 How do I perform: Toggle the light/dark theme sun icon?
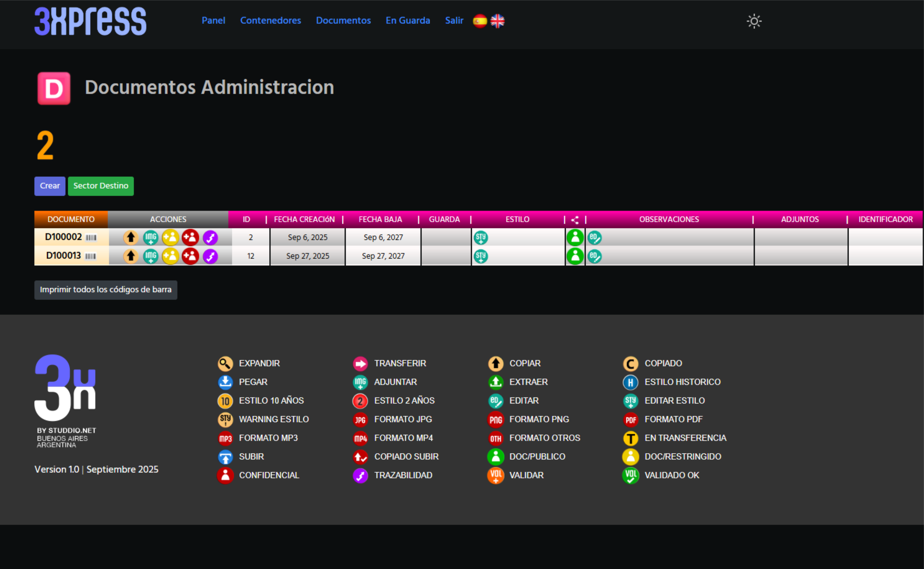click(754, 21)
